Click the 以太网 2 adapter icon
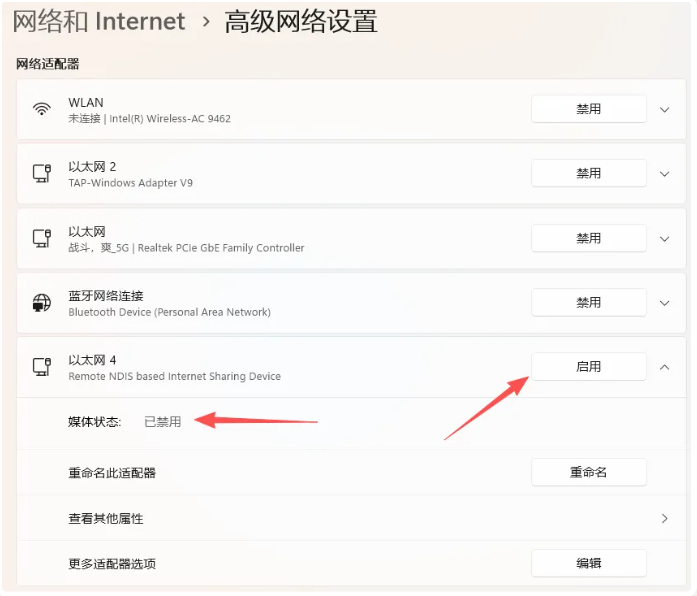697x596 pixels. (42, 173)
